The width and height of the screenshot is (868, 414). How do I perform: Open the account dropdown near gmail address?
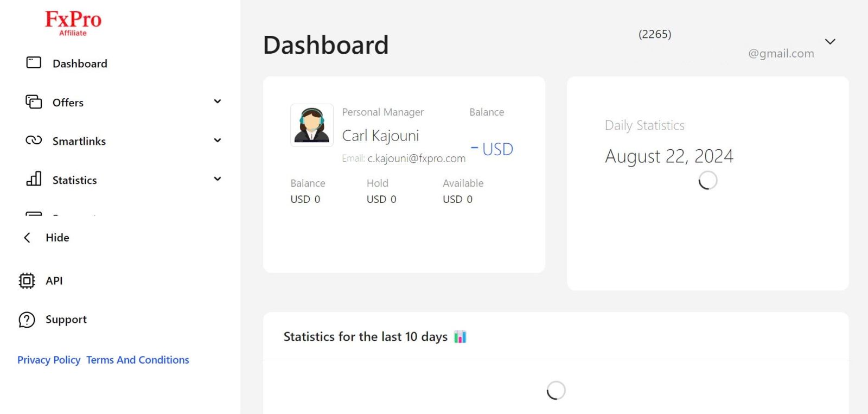pos(830,42)
